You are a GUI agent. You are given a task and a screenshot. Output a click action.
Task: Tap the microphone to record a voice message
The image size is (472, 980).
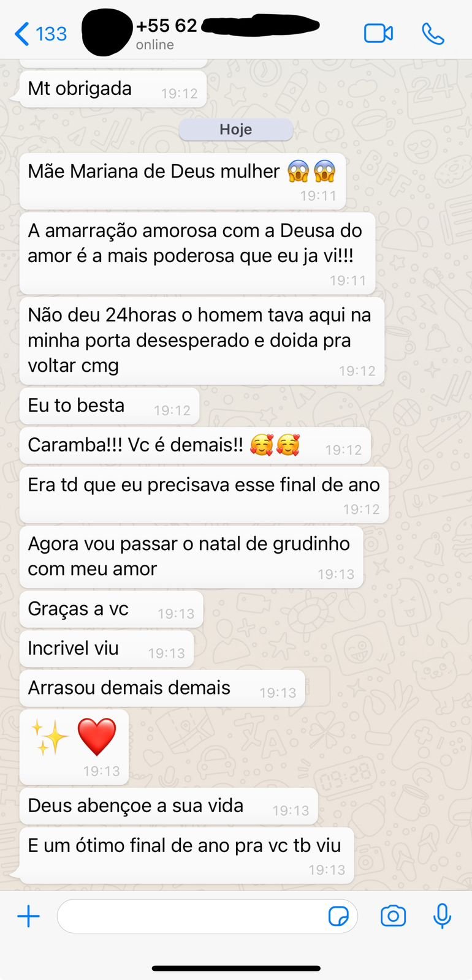click(x=442, y=916)
